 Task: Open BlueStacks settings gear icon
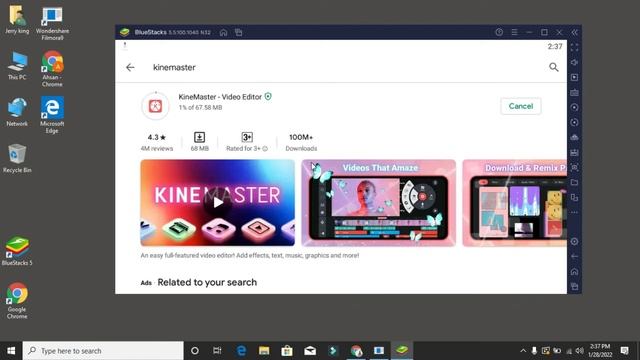(x=574, y=241)
